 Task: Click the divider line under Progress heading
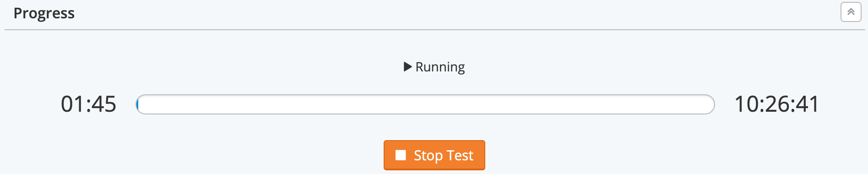(434, 30)
